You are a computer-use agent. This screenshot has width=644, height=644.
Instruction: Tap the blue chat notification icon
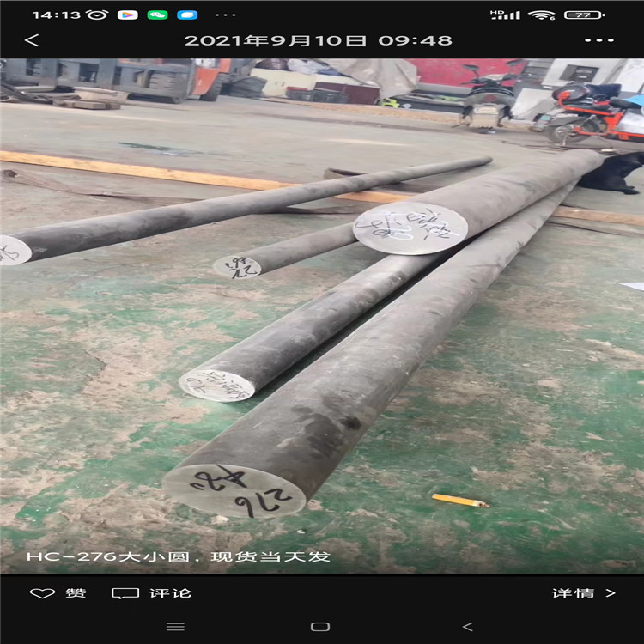coord(186,15)
